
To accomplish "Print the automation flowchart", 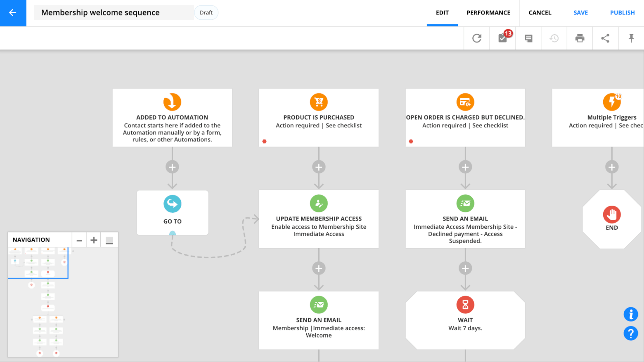I will coord(580,38).
